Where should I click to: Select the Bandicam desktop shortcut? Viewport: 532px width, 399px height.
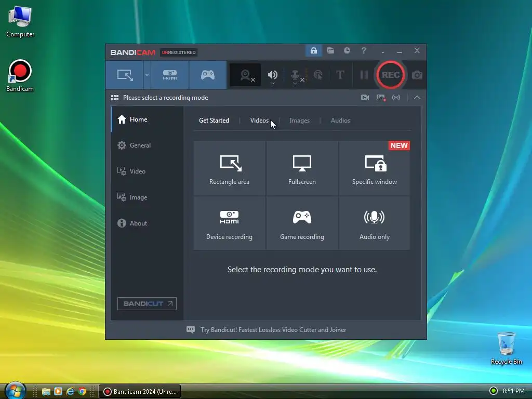(20, 76)
